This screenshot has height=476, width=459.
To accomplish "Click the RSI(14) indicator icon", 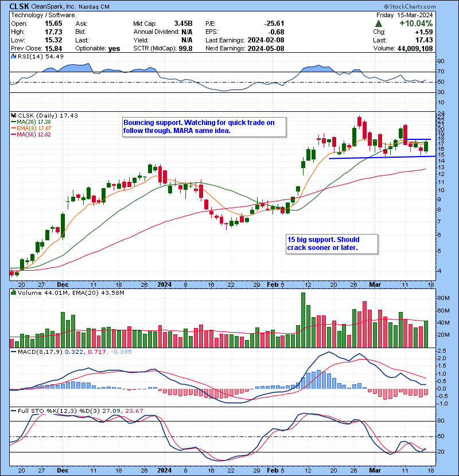I will pyautogui.click(x=13, y=56).
